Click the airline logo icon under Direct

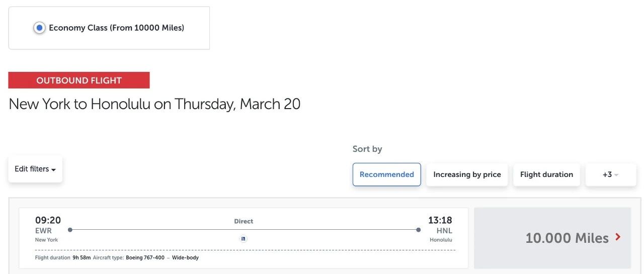pyautogui.click(x=244, y=239)
